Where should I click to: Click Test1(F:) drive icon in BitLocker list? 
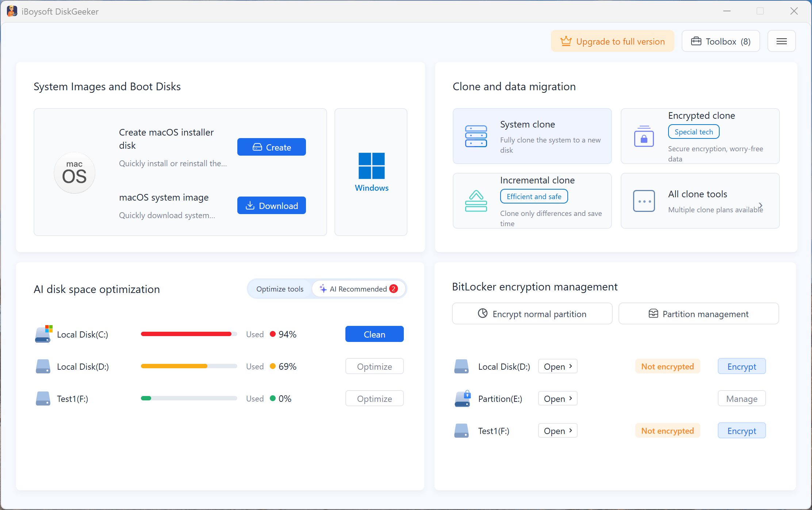click(461, 431)
